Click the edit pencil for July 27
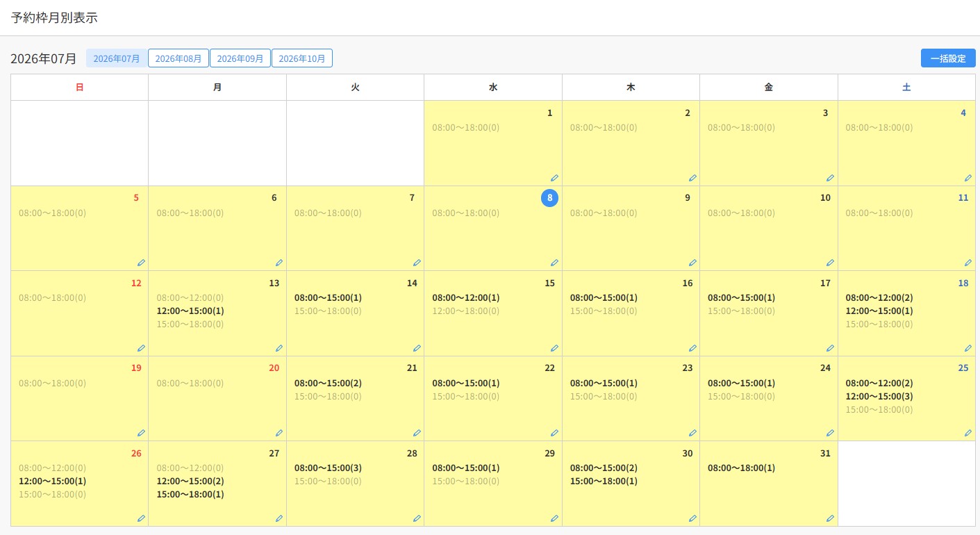Image resolution: width=980 pixels, height=535 pixels. pyautogui.click(x=279, y=518)
